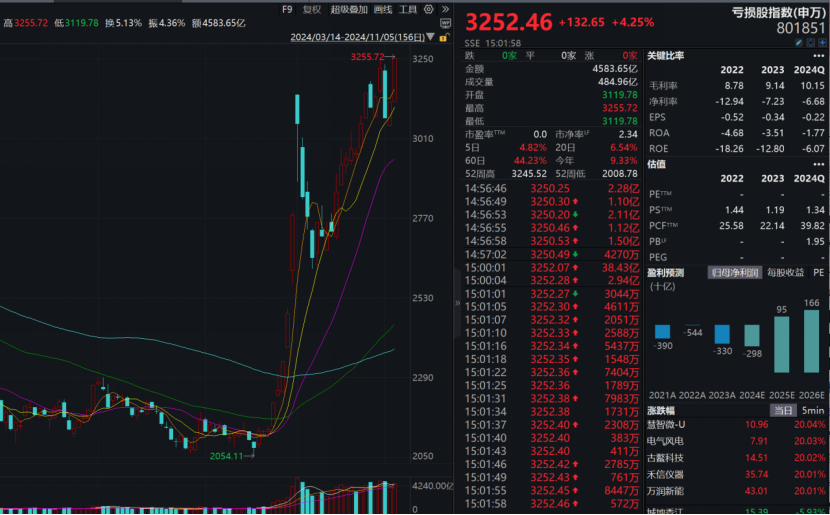
Task: Switch to 5min gainers tab
Action: (813, 410)
